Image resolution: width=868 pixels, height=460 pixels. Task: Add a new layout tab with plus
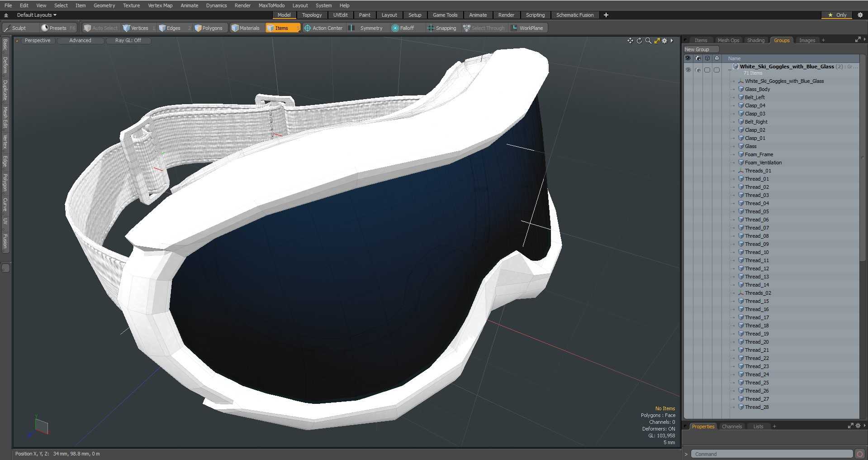pos(606,15)
